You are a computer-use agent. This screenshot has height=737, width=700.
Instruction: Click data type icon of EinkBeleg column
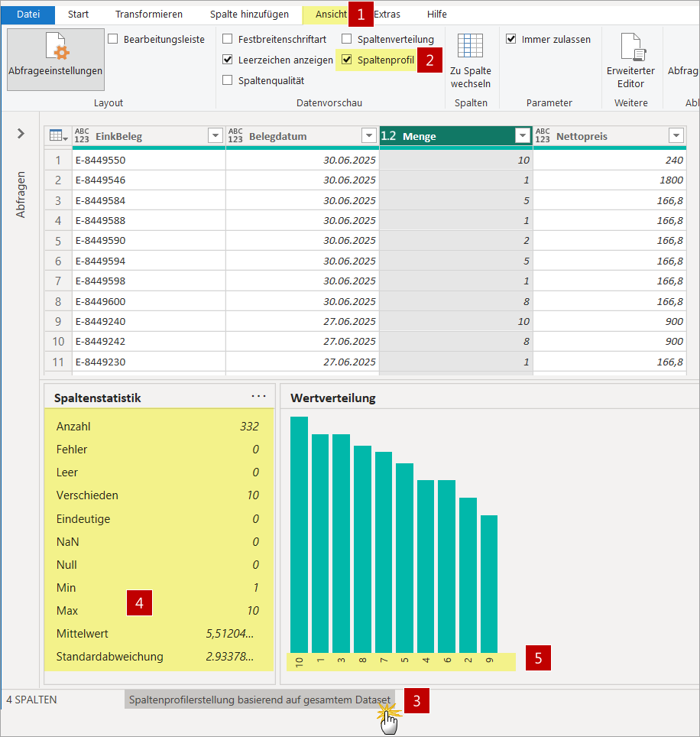82,136
